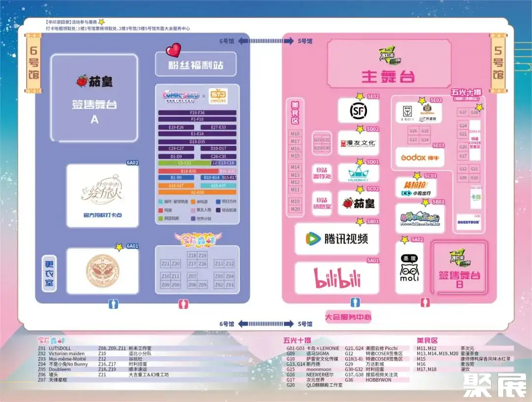532x402 pixels.
Task: Click the red heart above 粉丝福利站
Action: tap(173, 50)
